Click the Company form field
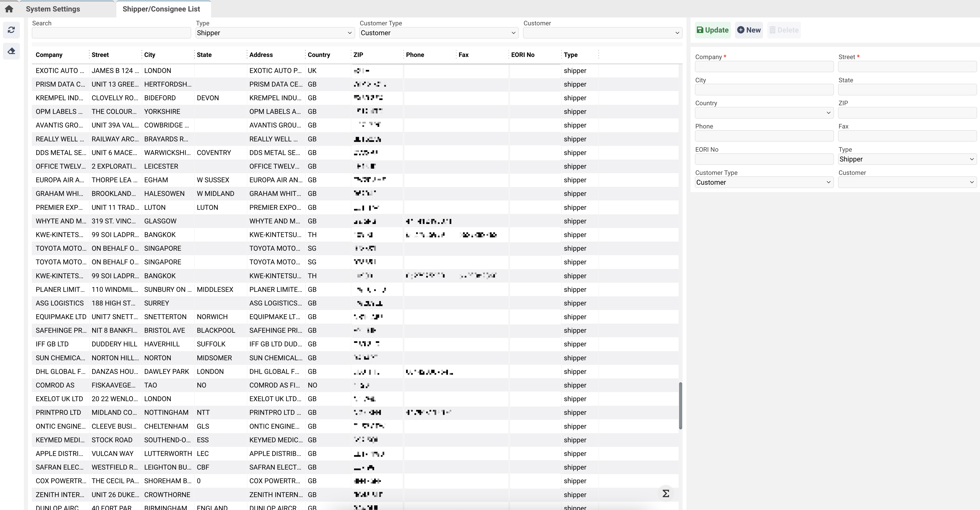This screenshot has width=980, height=510. point(763,67)
